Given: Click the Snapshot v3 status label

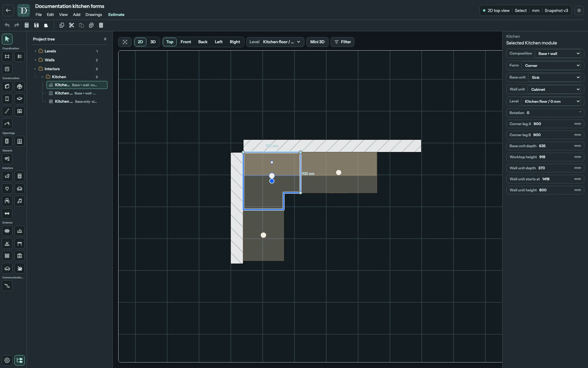Looking at the screenshot, I should tap(556, 10).
